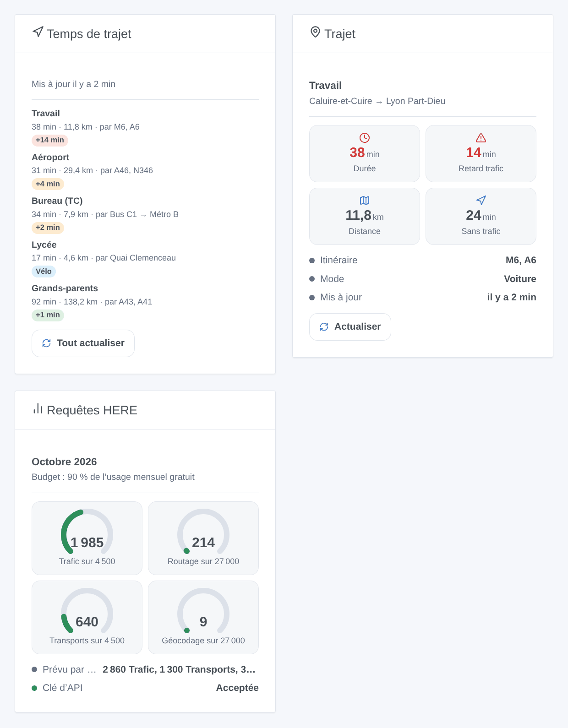Select the Lycée route entry

145,258
